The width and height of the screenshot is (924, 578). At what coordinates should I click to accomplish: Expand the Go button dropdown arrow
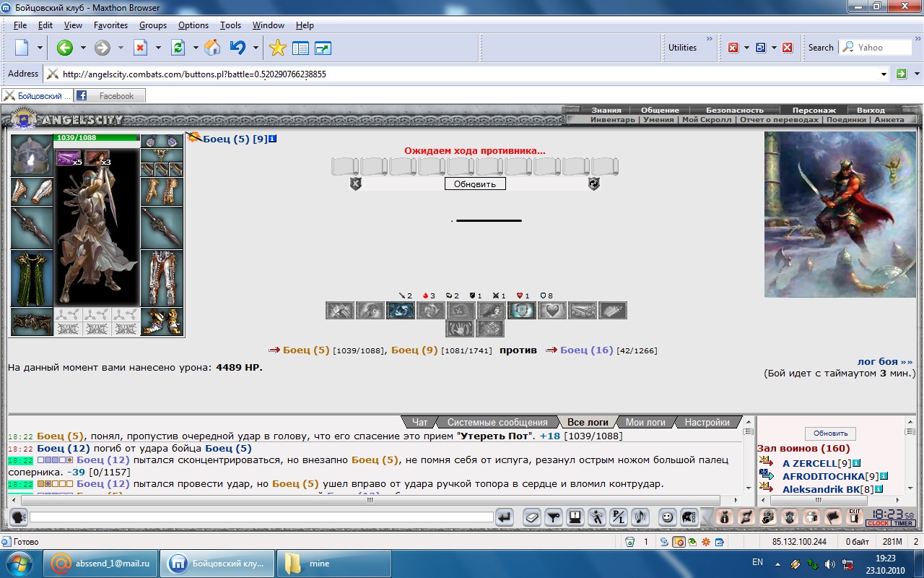point(917,74)
